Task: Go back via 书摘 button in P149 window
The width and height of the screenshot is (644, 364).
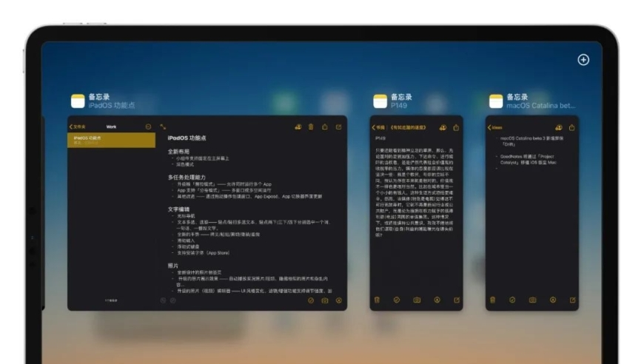Action: coord(379,128)
